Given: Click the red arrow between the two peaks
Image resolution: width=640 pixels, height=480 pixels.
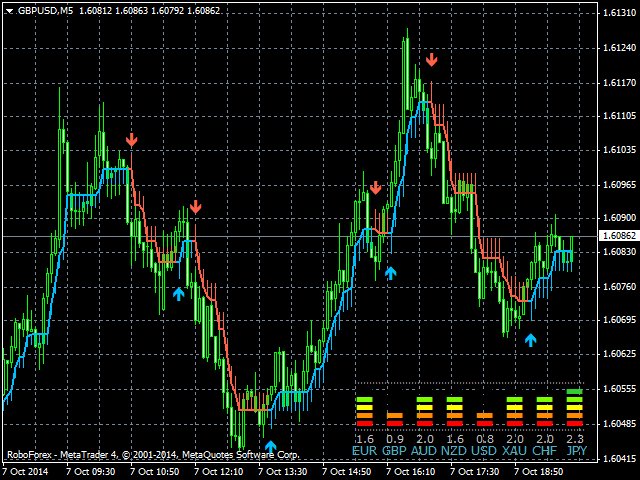Looking at the screenshot, I should 196,207.
